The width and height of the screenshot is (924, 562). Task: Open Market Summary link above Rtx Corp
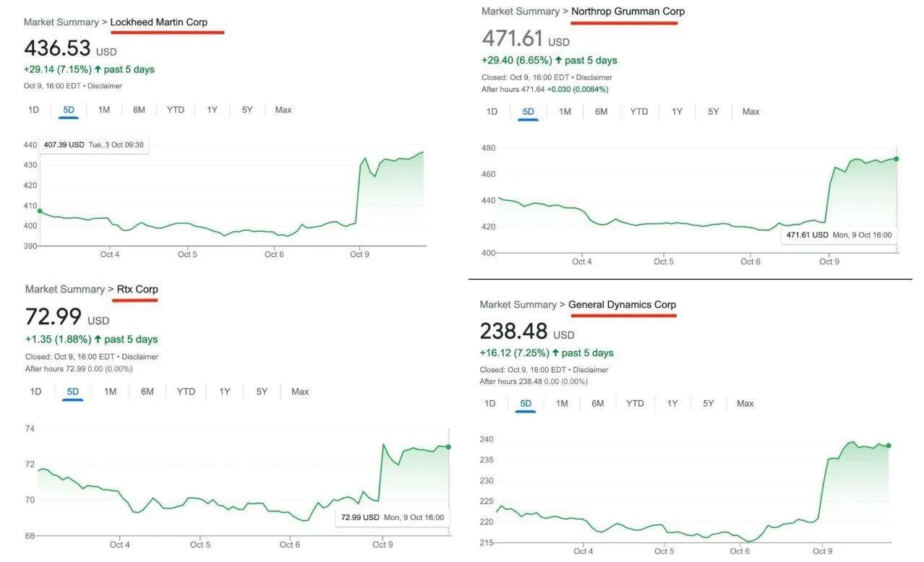pos(65,289)
